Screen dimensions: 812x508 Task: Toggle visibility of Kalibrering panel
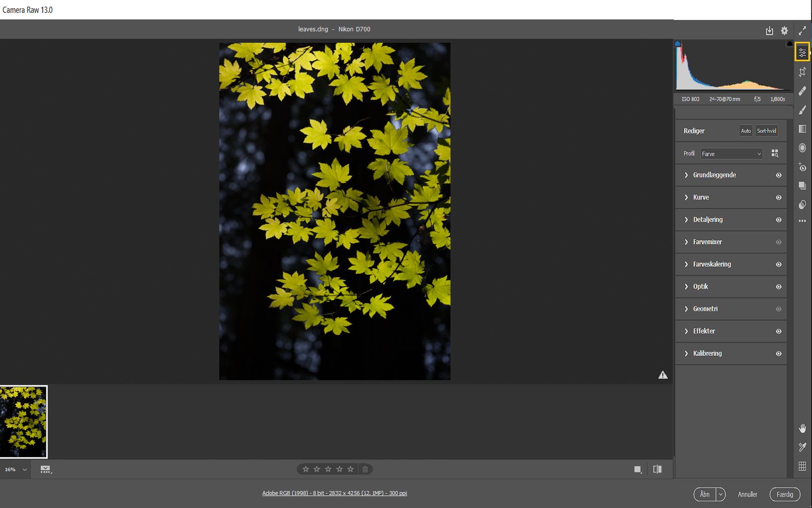(779, 354)
